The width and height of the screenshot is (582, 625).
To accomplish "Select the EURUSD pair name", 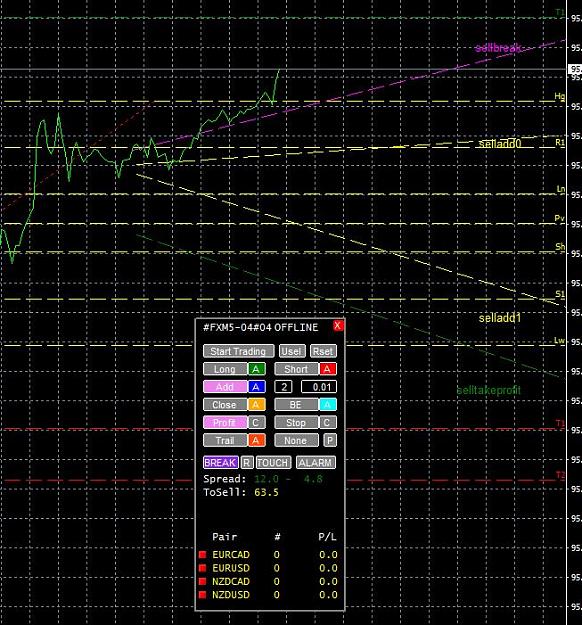I will coord(231,568).
